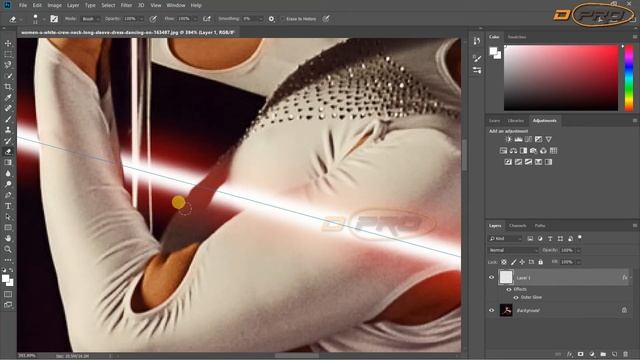Image resolution: width=640 pixels, height=360 pixels.
Task: Select the Hand tool
Action: (8, 238)
